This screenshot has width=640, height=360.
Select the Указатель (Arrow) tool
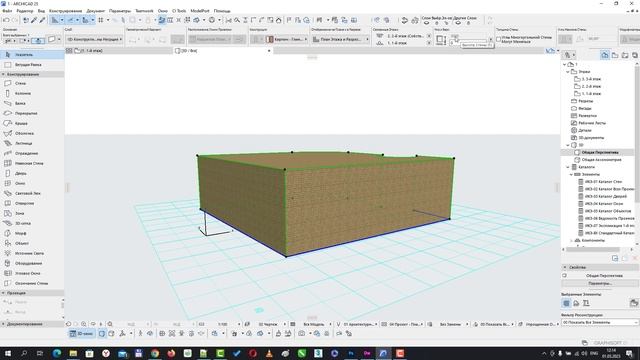pyautogui.click(x=24, y=55)
